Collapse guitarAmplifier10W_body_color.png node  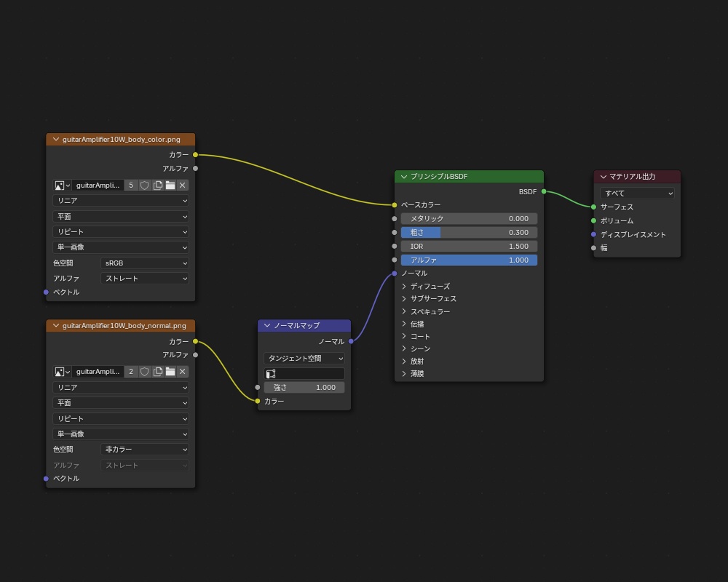click(56, 139)
